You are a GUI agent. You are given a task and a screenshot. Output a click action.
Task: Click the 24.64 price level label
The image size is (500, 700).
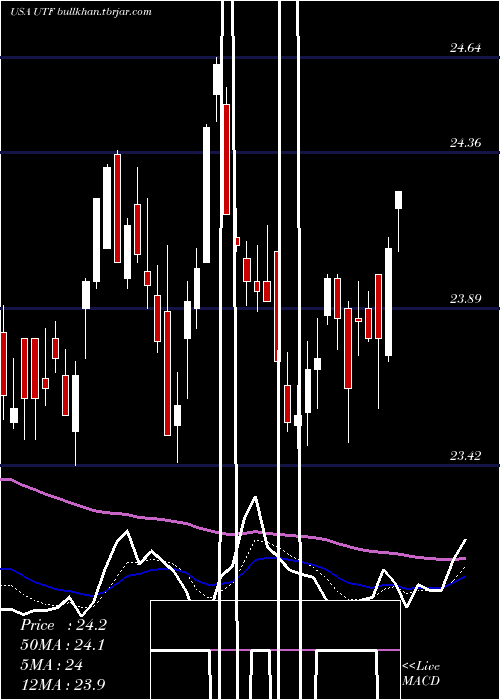point(465,48)
